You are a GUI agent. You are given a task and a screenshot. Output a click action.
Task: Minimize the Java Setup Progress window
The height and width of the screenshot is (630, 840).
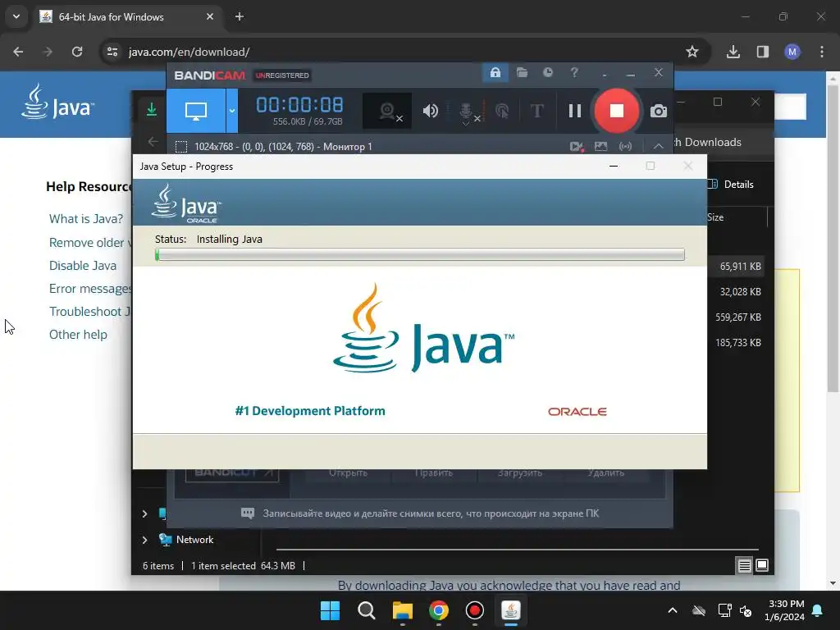[x=614, y=166]
